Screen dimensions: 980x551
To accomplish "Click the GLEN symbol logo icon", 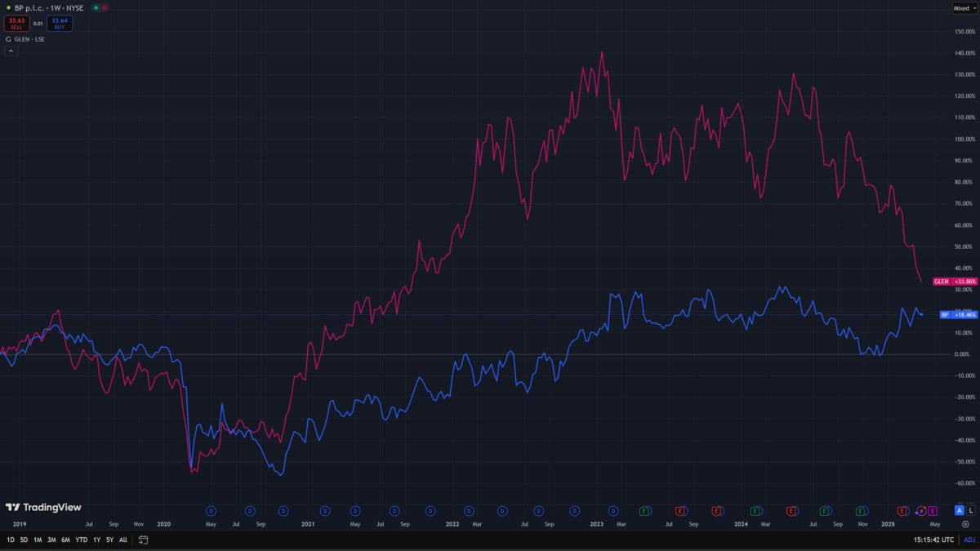I will click(x=8, y=38).
